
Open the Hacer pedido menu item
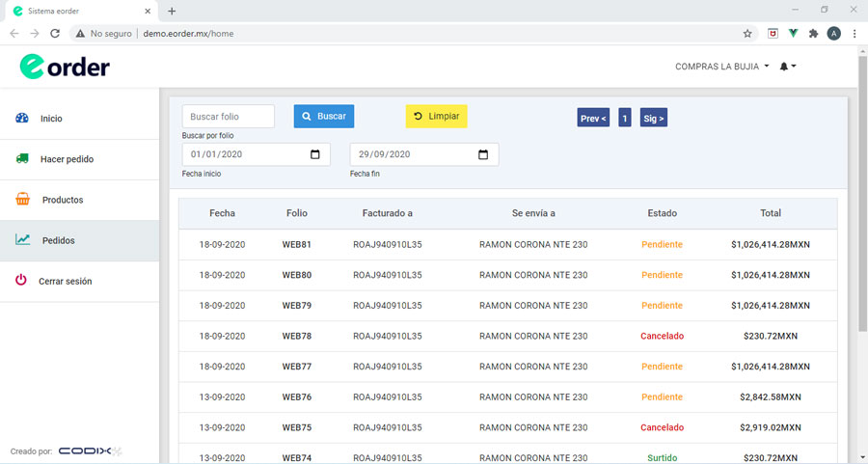(x=67, y=159)
